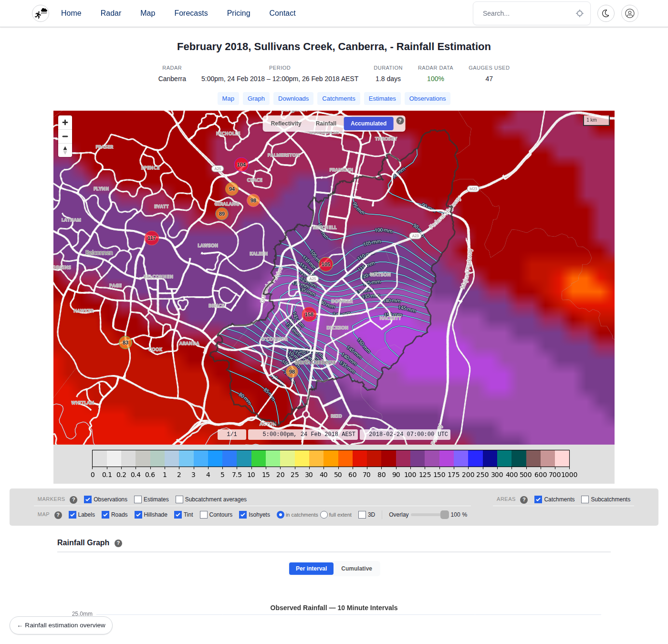Zoom in on the map
The image size is (668, 644).
(x=65, y=123)
